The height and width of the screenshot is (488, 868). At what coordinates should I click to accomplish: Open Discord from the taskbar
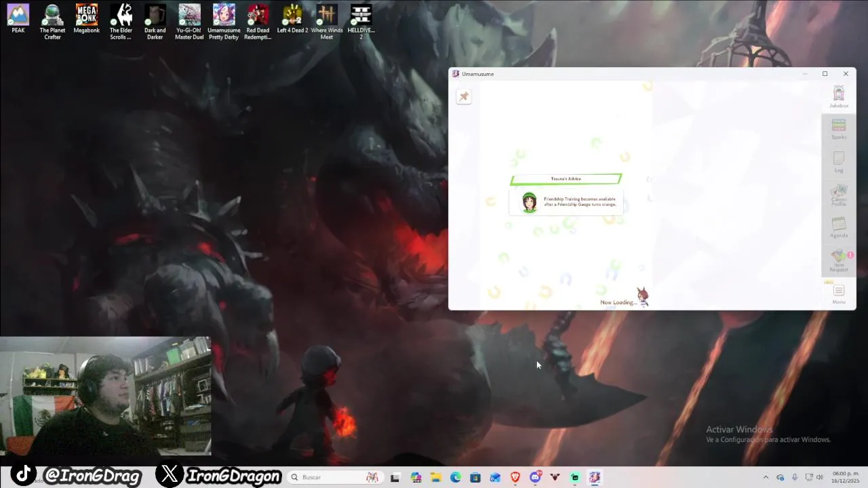pyautogui.click(x=535, y=477)
